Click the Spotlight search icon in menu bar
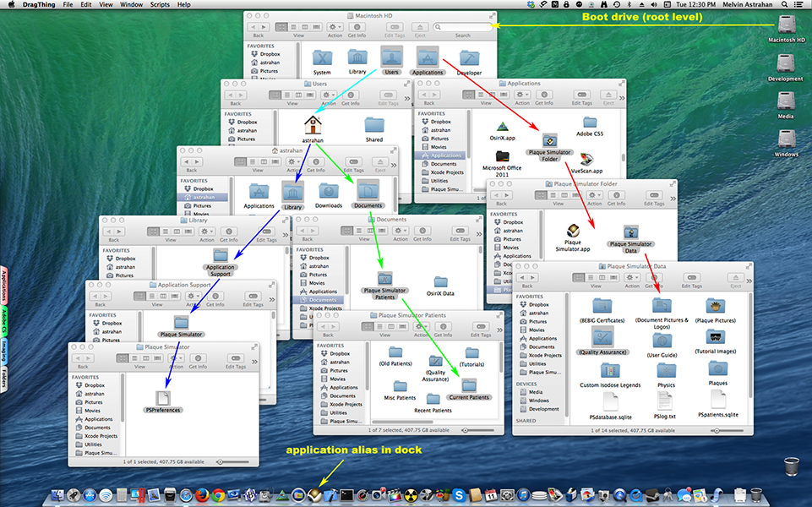This screenshot has height=507, width=812. pos(785,4)
